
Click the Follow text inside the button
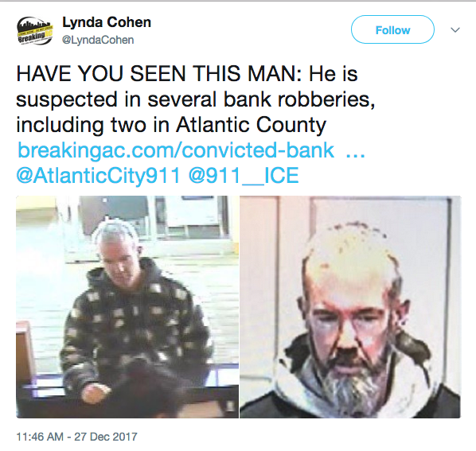[x=392, y=30]
